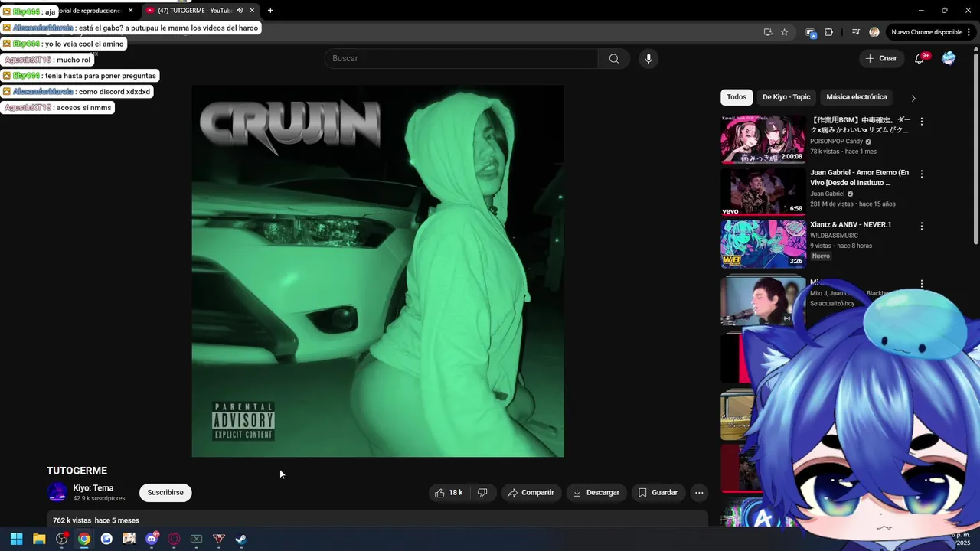980x551 pixels.
Task: Open the Xiantz & ANBV - NEVER.1 title
Action: pos(851,225)
